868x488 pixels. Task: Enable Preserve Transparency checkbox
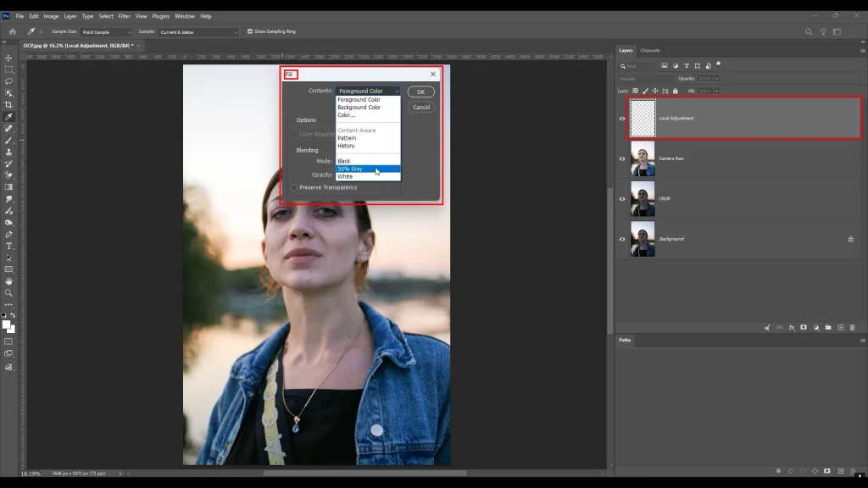point(294,187)
